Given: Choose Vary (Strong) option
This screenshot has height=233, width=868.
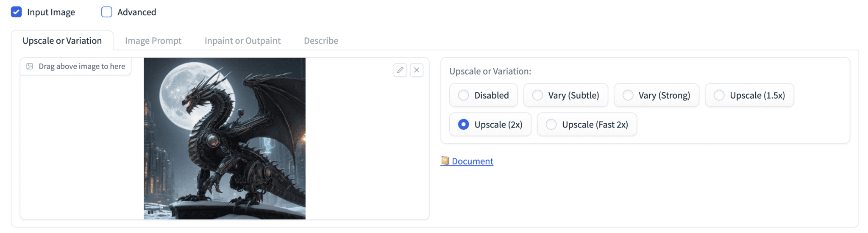Looking at the screenshot, I should (x=628, y=95).
